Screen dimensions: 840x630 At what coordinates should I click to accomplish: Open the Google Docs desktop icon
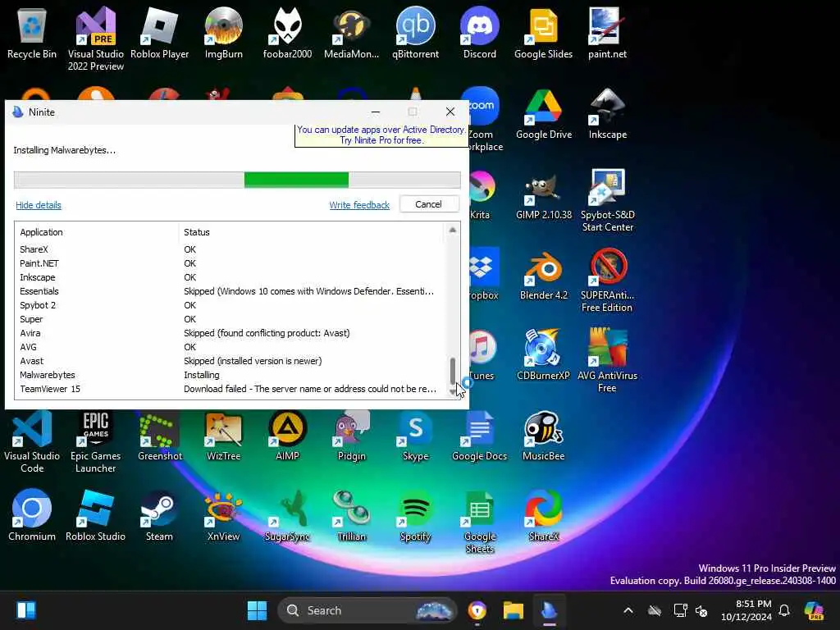(x=479, y=436)
